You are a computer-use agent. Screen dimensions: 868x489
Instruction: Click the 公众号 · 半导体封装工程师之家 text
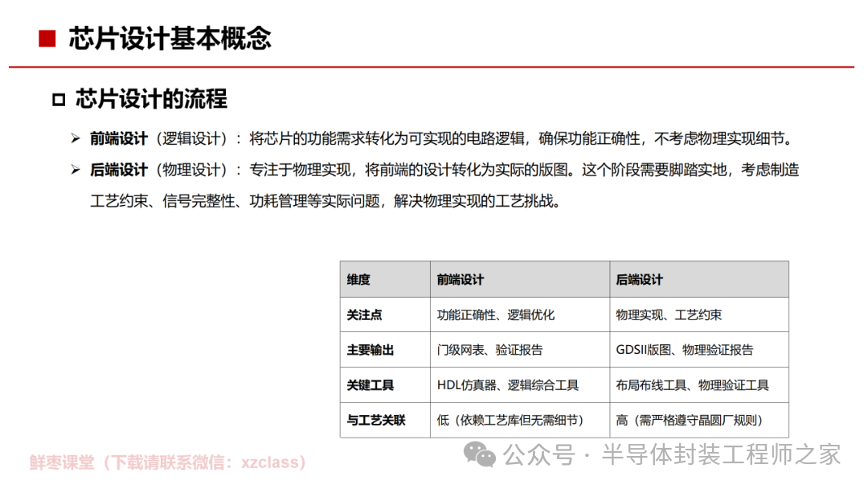[x=671, y=455]
